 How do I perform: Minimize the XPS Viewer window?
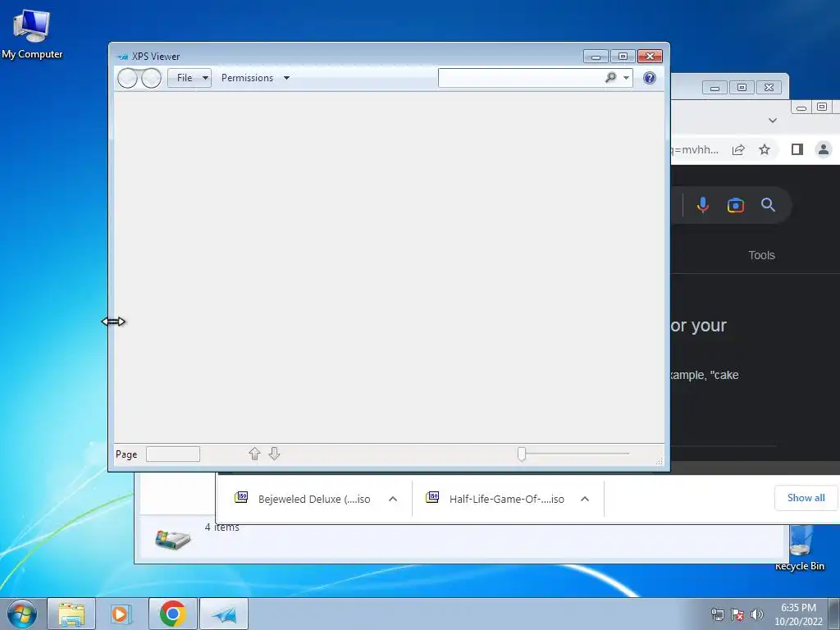596,57
